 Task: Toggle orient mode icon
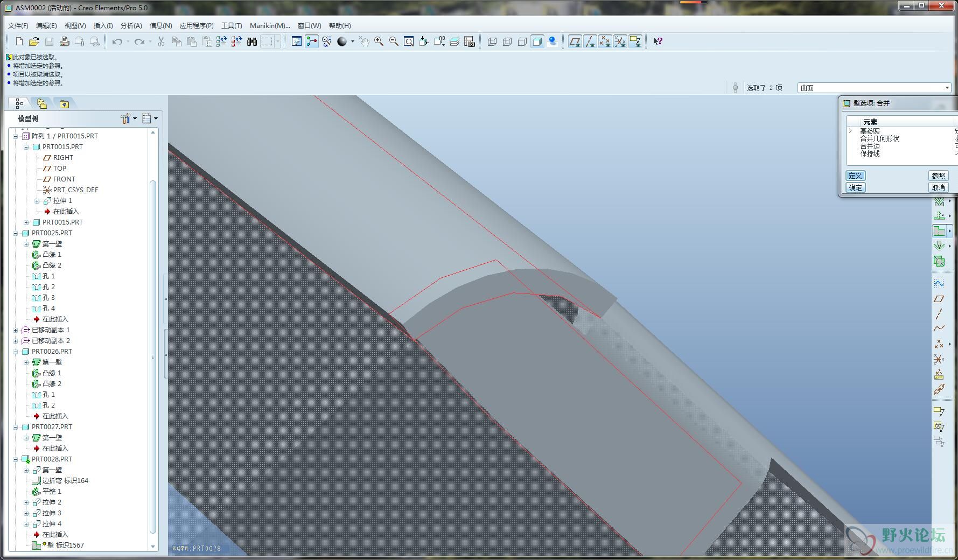[327, 41]
